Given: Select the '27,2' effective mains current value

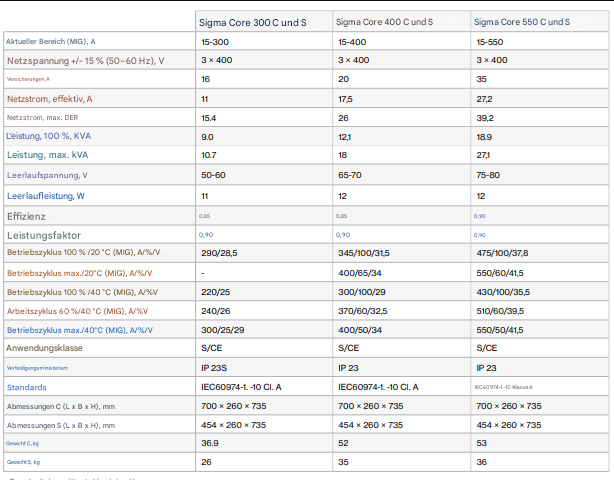Looking at the screenshot, I should (x=484, y=99).
